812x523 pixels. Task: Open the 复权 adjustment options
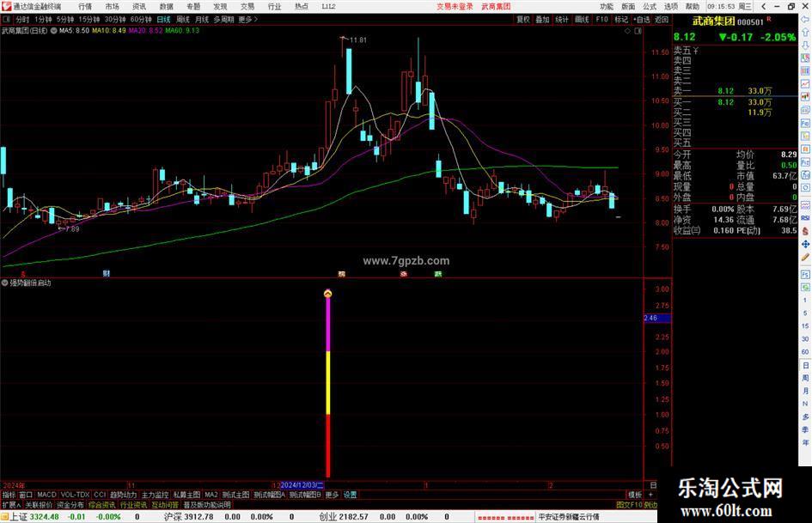pos(523,19)
